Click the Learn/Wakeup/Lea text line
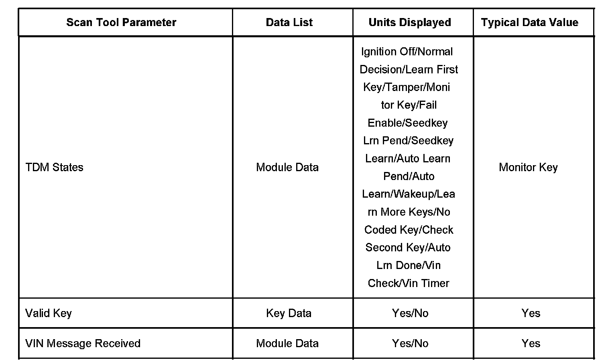 [x=409, y=194]
